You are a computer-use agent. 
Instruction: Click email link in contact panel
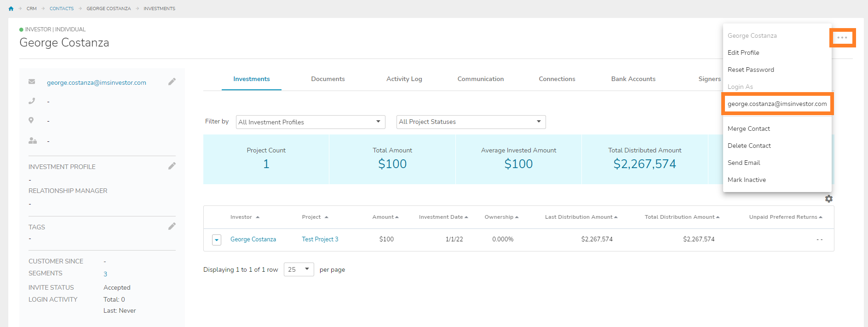point(97,82)
